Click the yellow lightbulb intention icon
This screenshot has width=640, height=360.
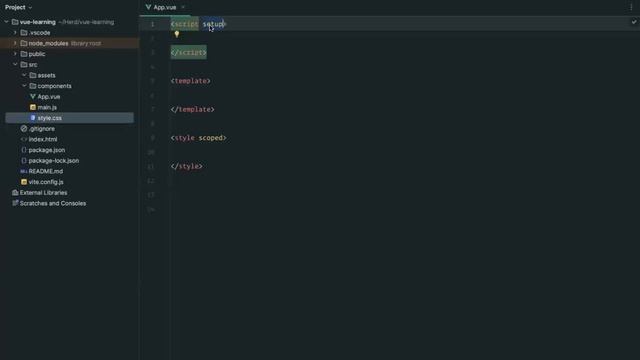tap(177, 35)
